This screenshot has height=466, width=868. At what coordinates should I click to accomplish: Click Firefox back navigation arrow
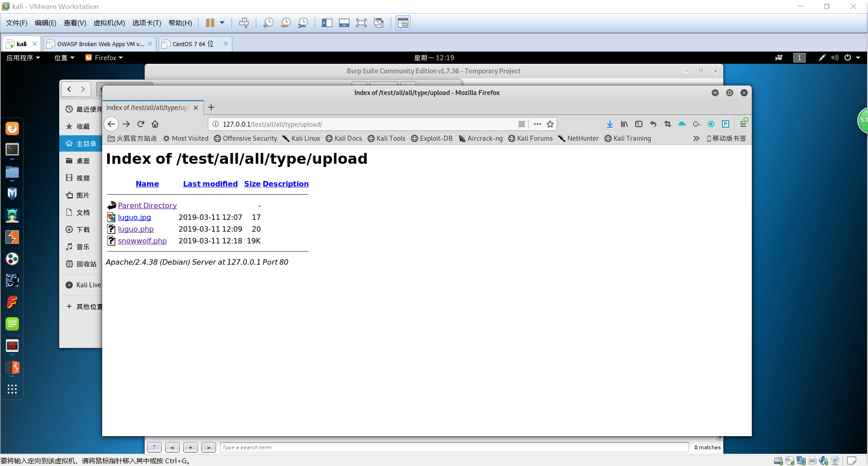(x=111, y=124)
